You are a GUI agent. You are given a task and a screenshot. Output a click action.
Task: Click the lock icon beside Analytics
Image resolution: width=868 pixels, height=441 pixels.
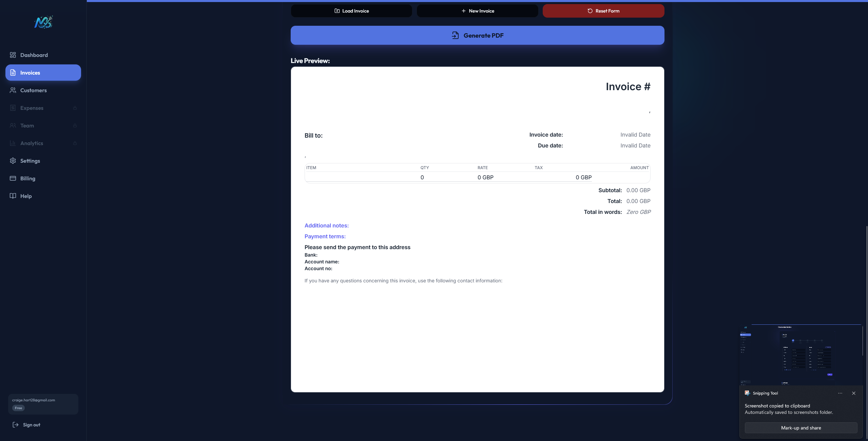75,143
